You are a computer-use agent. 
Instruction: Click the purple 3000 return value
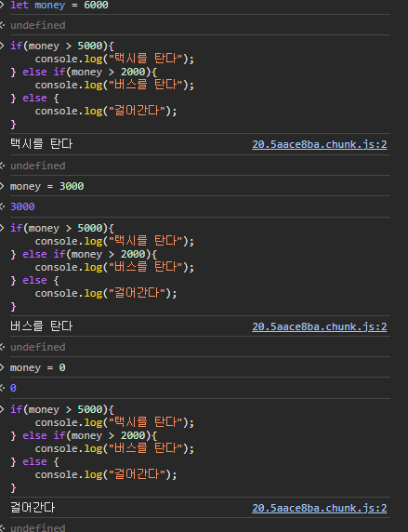click(x=22, y=206)
